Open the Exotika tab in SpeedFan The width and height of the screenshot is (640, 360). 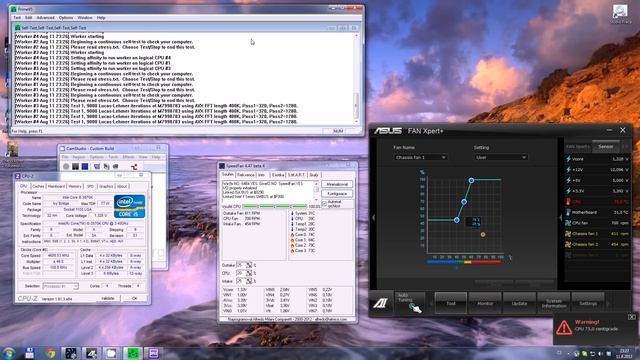pos(278,175)
